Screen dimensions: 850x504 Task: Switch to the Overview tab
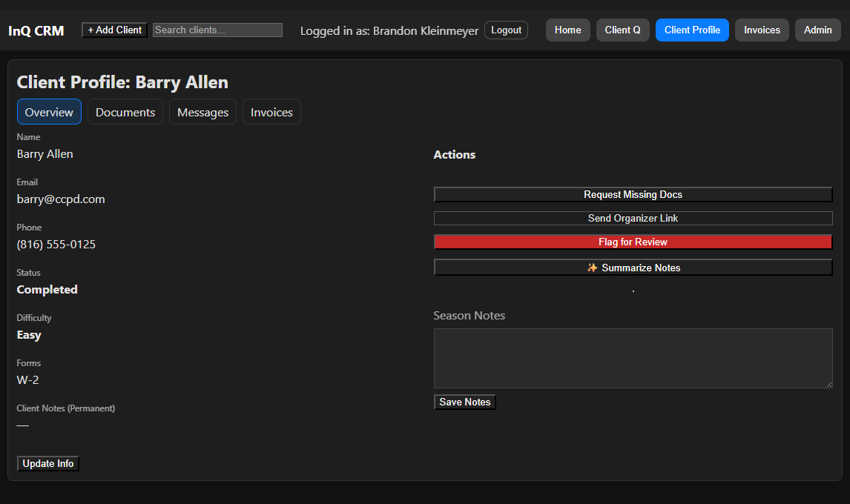point(49,112)
